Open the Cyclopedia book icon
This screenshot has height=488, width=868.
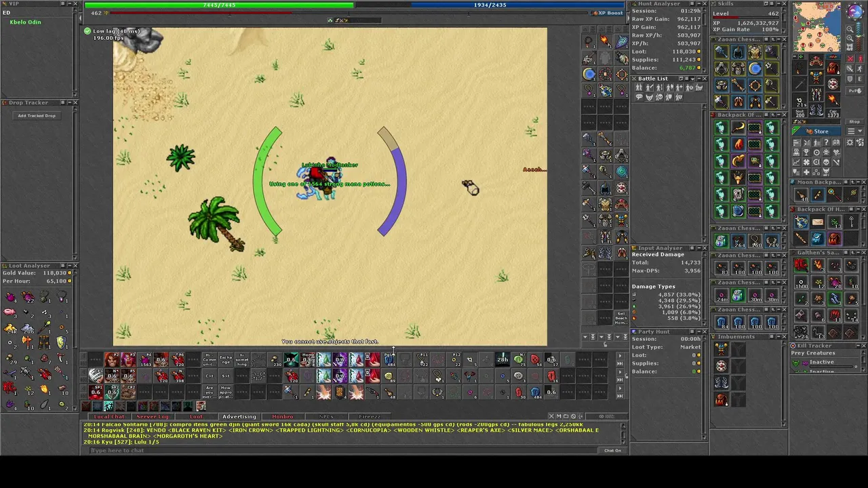coord(836,142)
